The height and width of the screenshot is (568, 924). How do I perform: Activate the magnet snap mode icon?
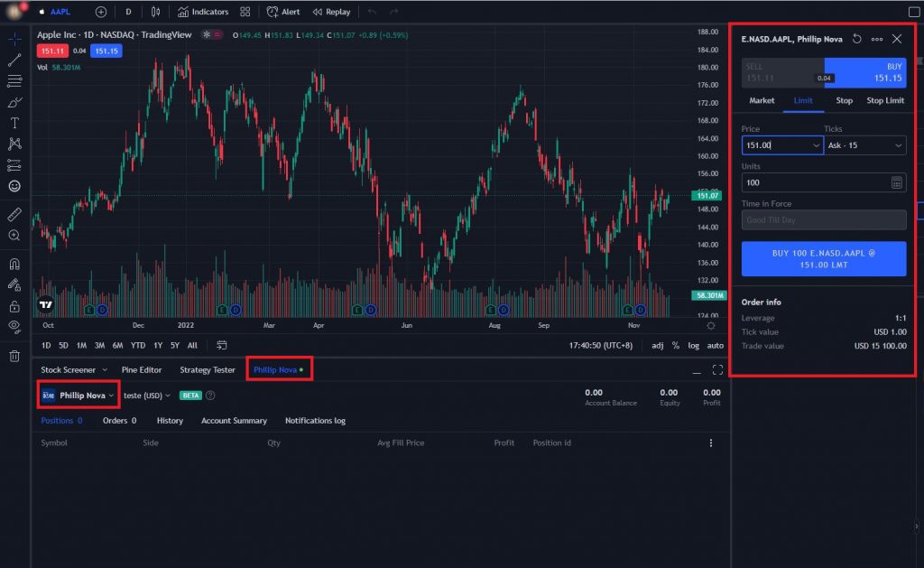click(14, 264)
